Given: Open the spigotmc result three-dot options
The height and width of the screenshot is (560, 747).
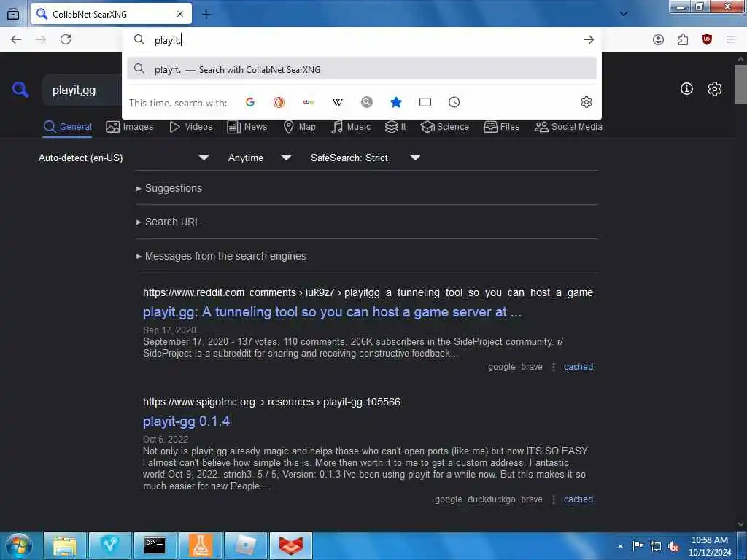Looking at the screenshot, I should click(553, 499).
